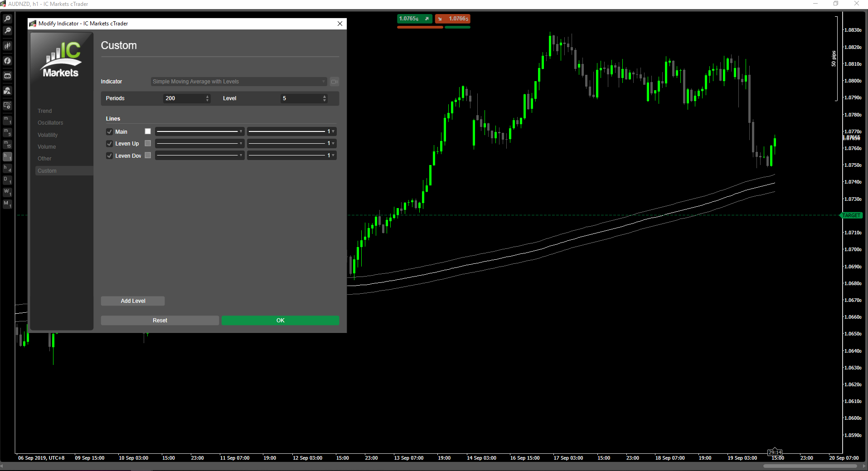Image resolution: width=868 pixels, height=471 pixels.
Task: Open the Leven Up line thickness dropdown
Action: (x=291, y=143)
